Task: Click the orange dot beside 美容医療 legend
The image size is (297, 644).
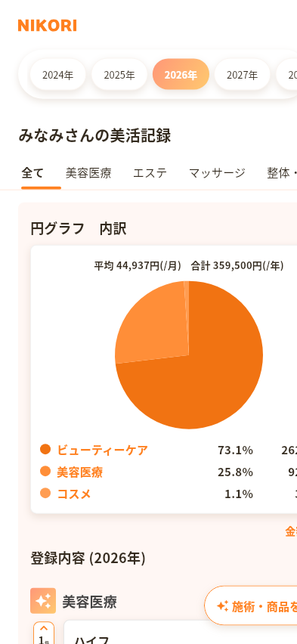Action: point(45,471)
